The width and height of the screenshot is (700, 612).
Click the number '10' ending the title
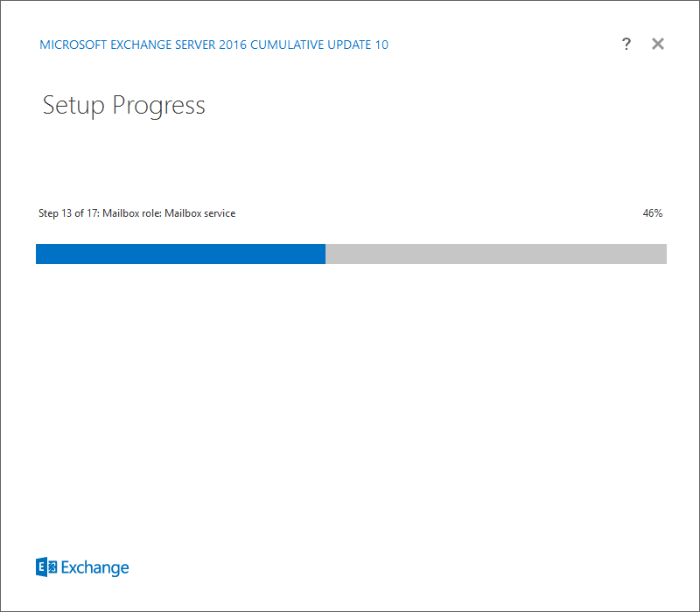[x=381, y=45]
